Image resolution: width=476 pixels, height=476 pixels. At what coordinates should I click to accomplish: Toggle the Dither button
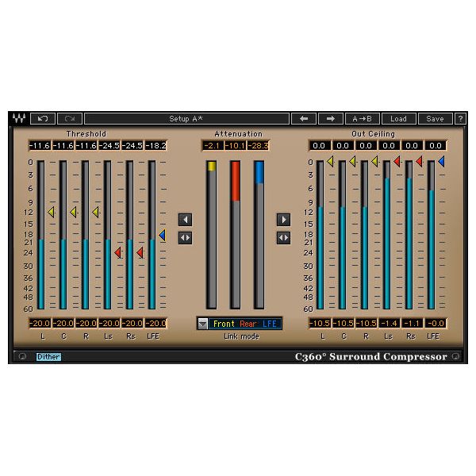click(x=48, y=357)
